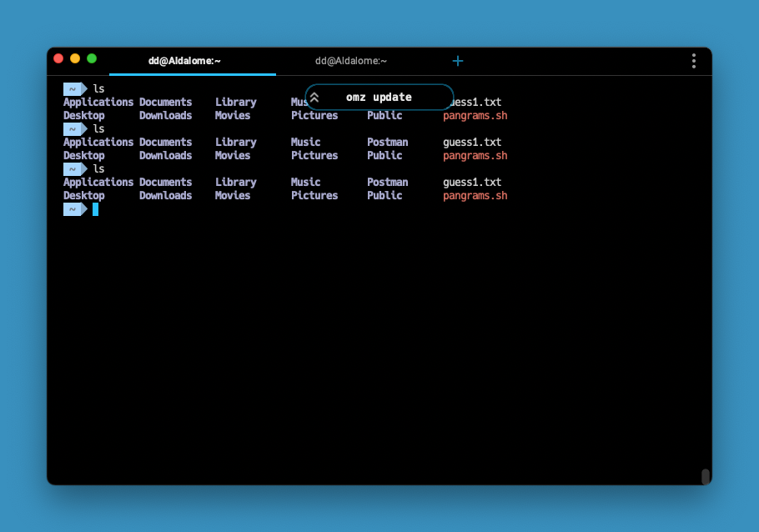The image size is (759, 532).
Task: Click pangrams.sh in the last listing
Action: [x=475, y=195]
